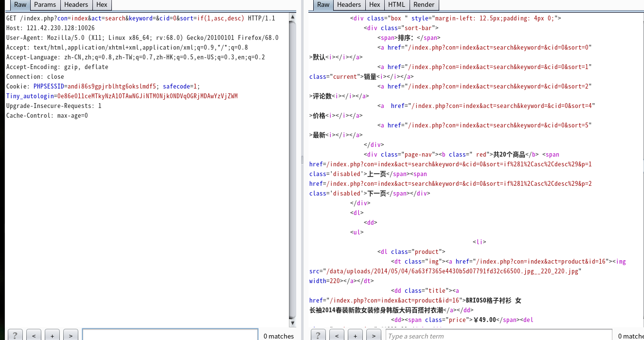
Task: Click the request pane search input field
Action: coord(170,335)
